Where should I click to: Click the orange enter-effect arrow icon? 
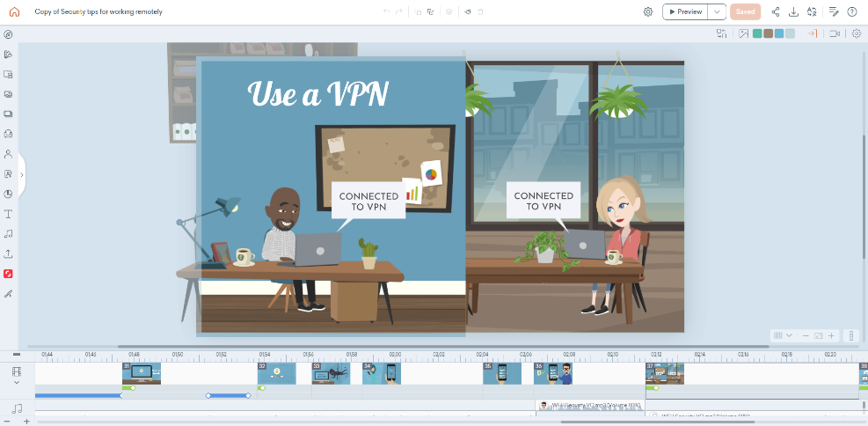click(812, 33)
